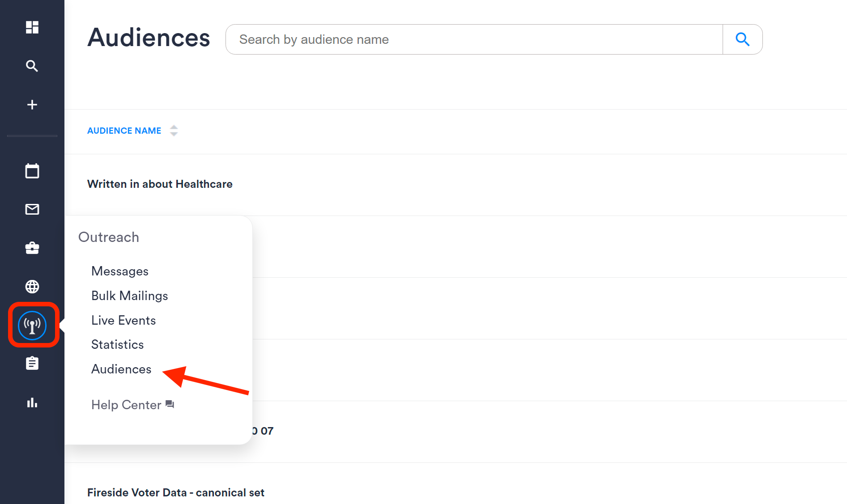This screenshot has width=847, height=504.
Task: Focus the Search by audience name field
Action: [474, 39]
